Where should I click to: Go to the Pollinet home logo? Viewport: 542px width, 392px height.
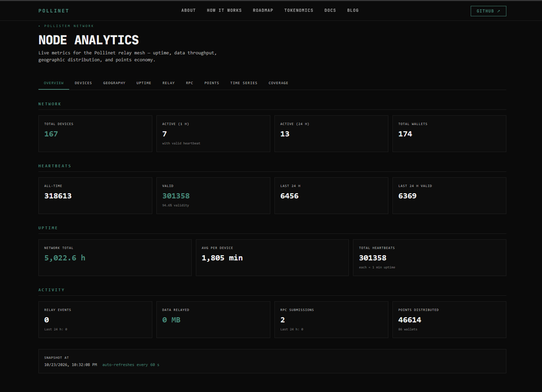(x=54, y=11)
